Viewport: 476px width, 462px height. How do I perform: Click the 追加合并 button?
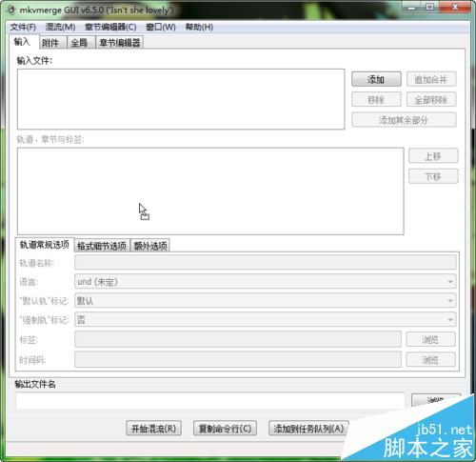click(x=431, y=79)
